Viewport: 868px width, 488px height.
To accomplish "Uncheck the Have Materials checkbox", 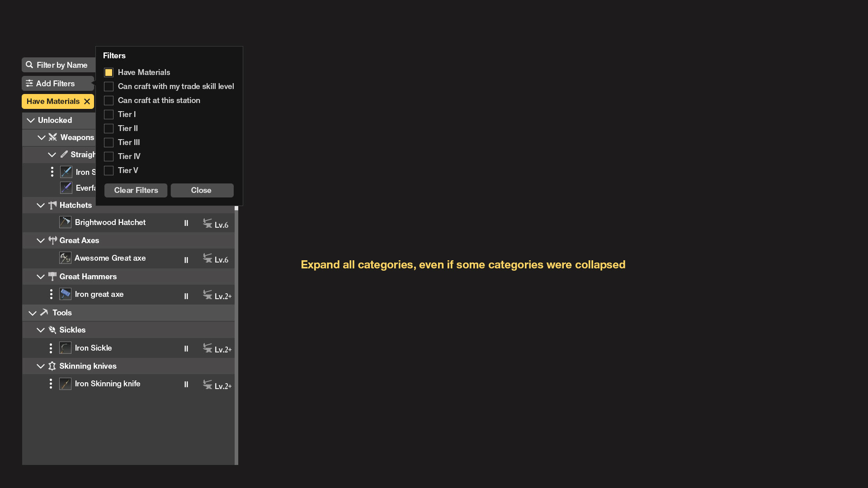I will click(x=108, y=72).
